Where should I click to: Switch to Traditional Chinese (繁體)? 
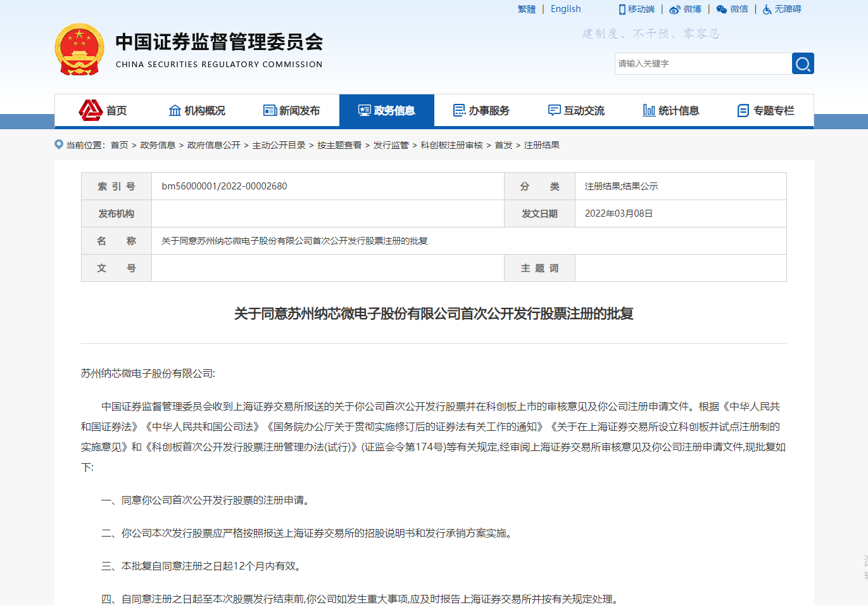click(526, 9)
